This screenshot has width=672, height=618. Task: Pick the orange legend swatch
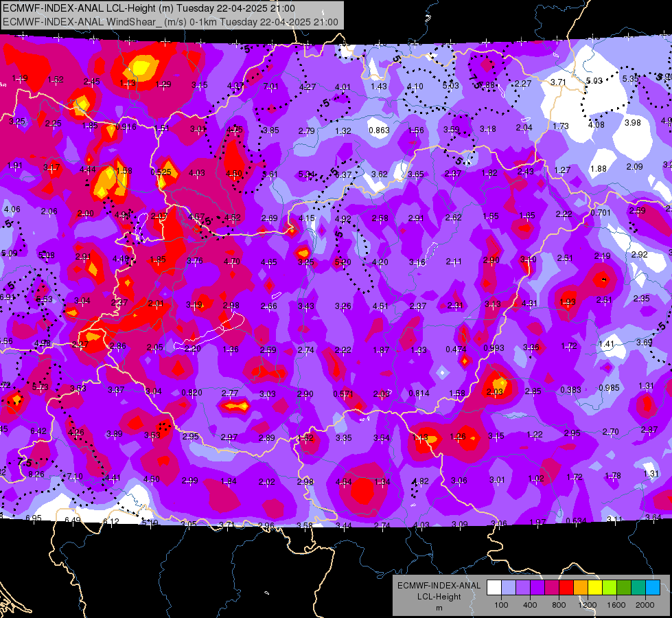[x=581, y=587]
